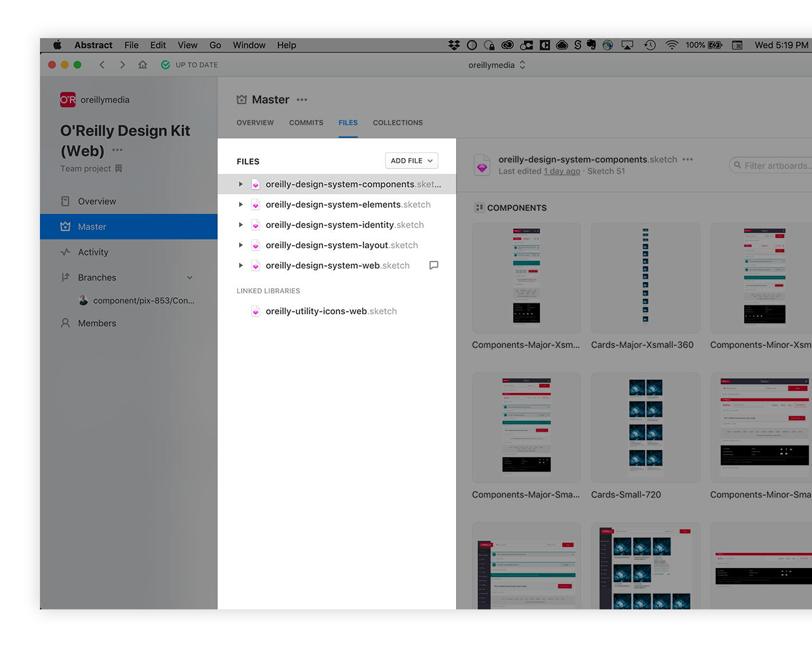The width and height of the screenshot is (812, 650).
Task: Open the Apple menu
Action: pyautogui.click(x=57, y=45)
